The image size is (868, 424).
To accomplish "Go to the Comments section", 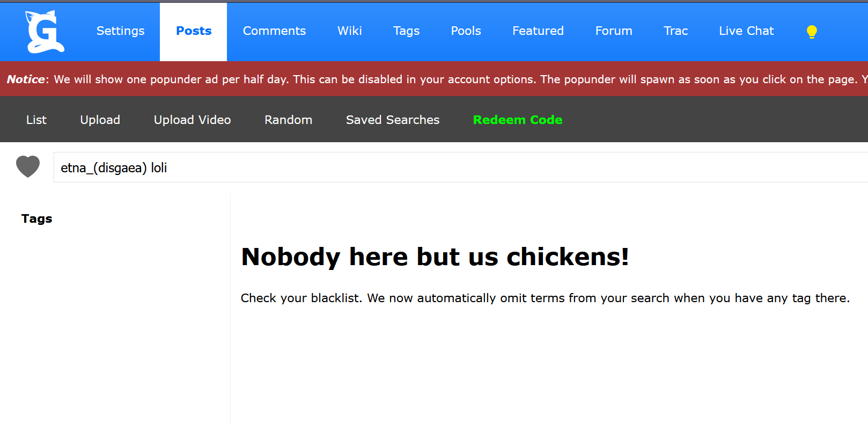I will (274, 31).
